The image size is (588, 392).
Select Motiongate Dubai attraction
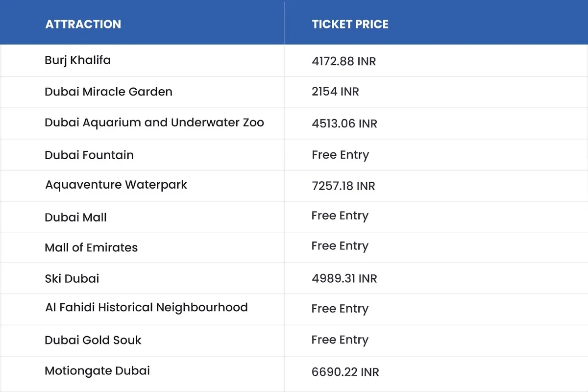[x=97, y=371]
